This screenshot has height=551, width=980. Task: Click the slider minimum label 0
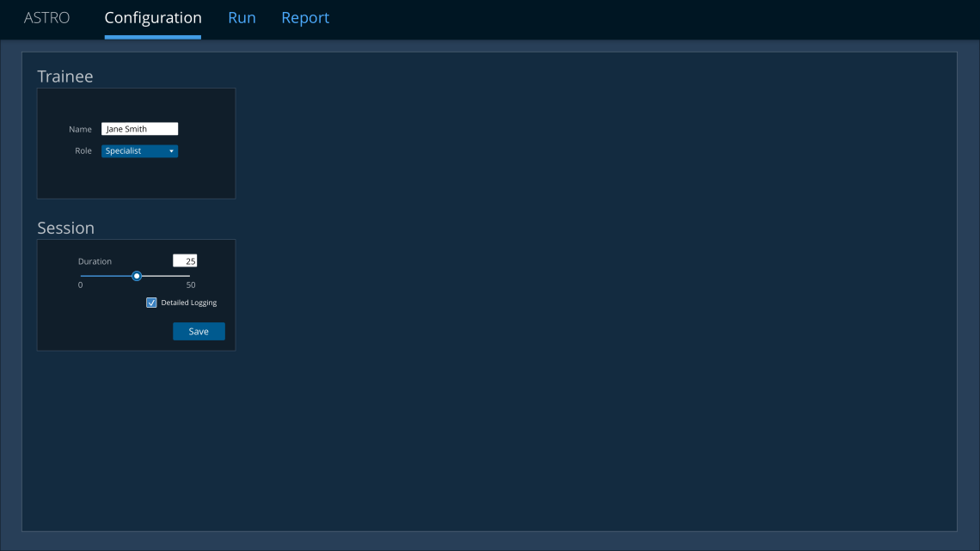point(80,285)
